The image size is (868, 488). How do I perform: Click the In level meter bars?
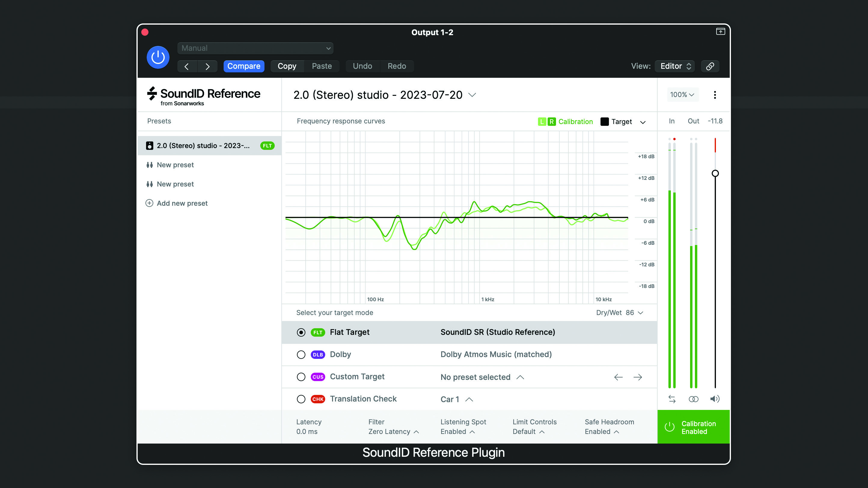(672, 263)
